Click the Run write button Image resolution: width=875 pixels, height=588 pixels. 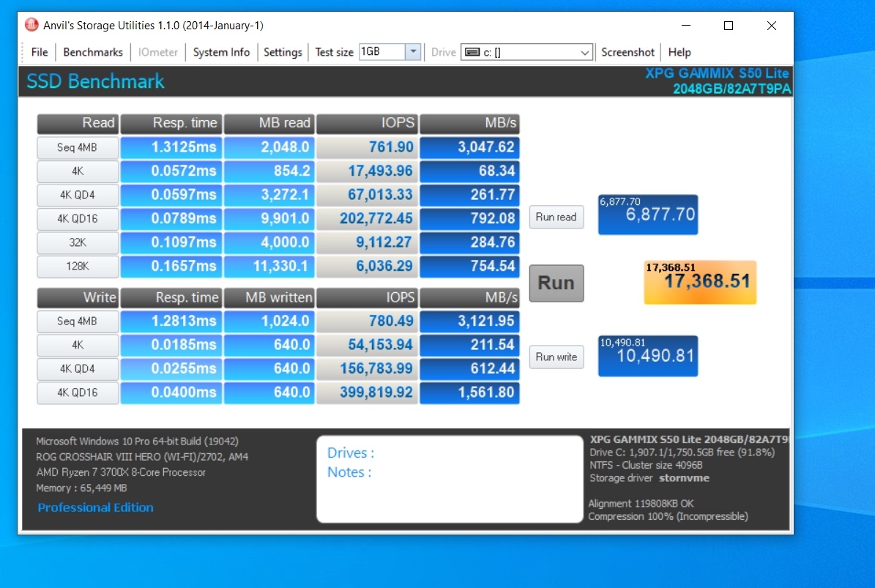click(x=556, y=357)
